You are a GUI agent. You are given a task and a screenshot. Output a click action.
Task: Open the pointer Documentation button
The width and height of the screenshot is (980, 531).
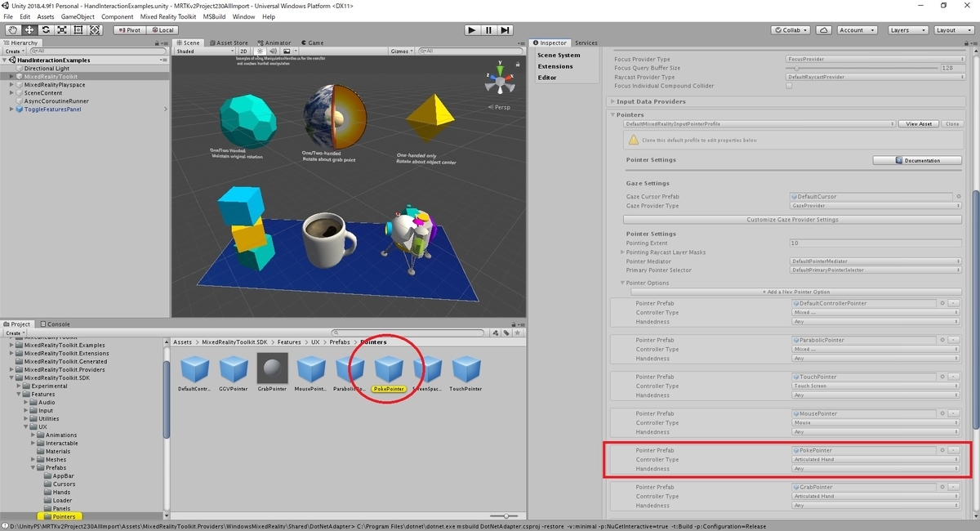pyautogui.click(x=918, y=161)
